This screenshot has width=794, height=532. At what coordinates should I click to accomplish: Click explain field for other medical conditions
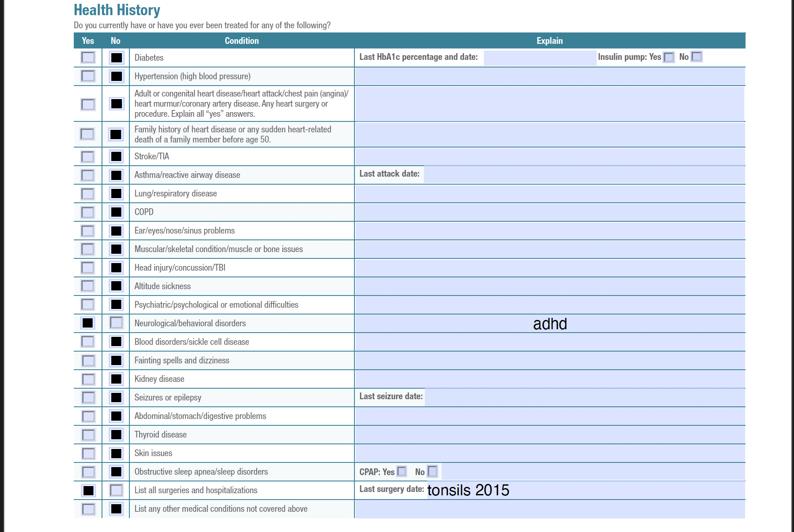pyautogui.click(x=550, y=509)
